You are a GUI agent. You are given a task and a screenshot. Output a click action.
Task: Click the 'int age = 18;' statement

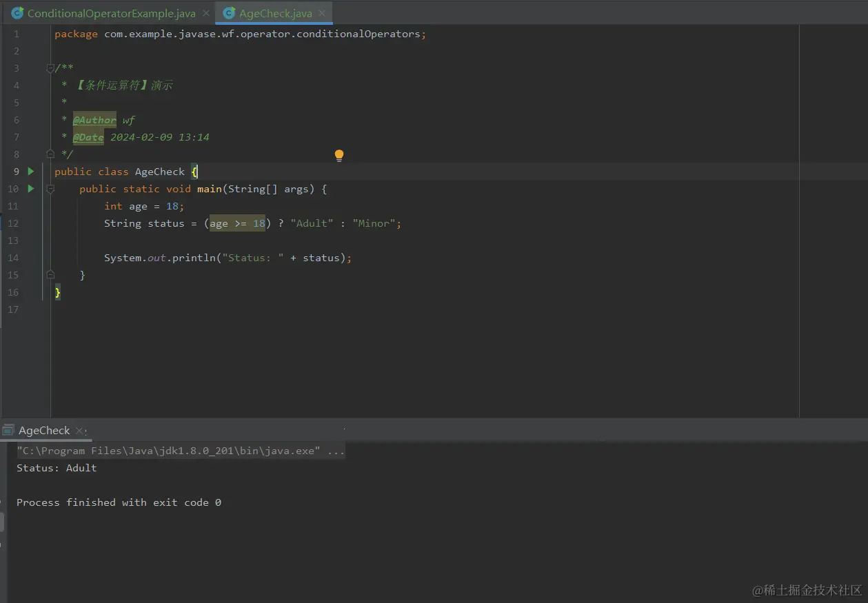144,206
